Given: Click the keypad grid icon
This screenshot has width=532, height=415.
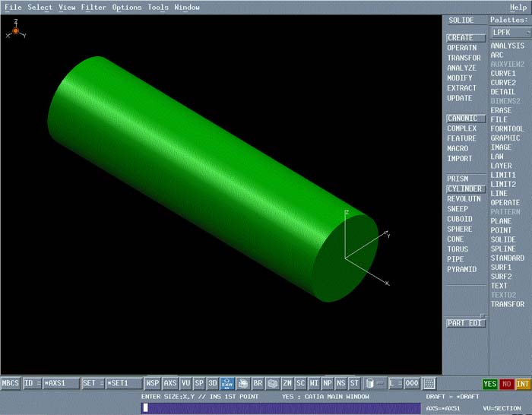Looking at the screenshot, I should 429,383.
